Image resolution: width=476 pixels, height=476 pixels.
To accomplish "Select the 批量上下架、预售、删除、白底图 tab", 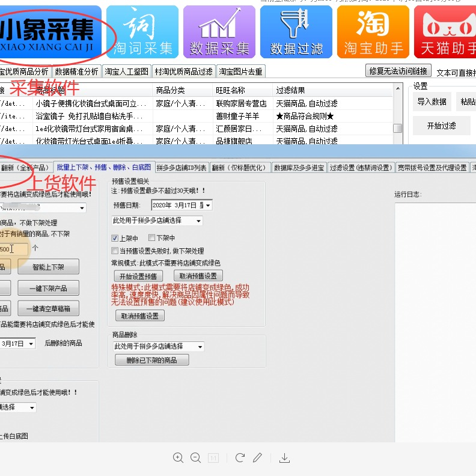I will click(104, 167).
